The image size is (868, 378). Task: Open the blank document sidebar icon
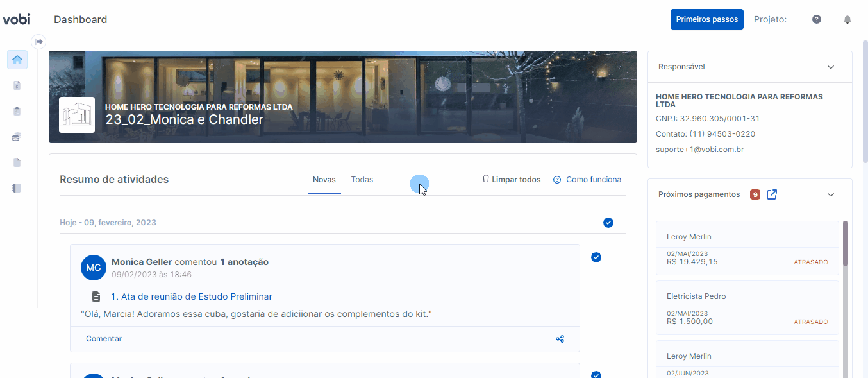[x=17, y=162]
